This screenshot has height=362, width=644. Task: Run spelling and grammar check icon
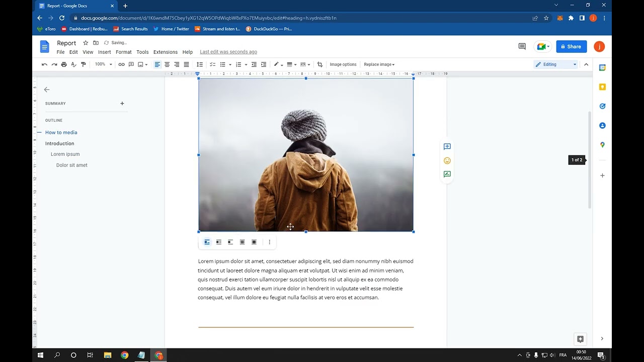73,64
